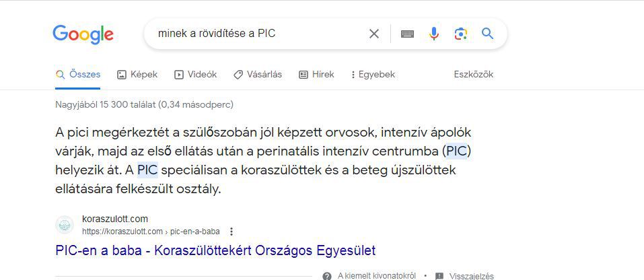Click the question mark about featured snippets
Image resolution: width=644 pixels, height=280 pixels.
point(327,276)
